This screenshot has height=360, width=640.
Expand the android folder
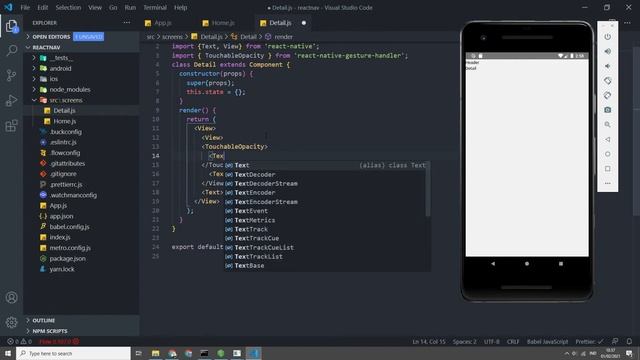click(x=81, y=69)
